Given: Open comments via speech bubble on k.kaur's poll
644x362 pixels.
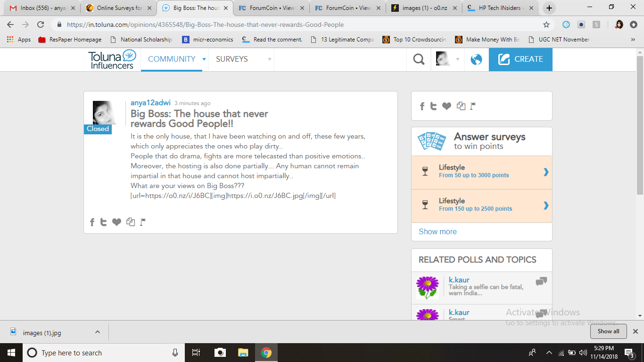Looking at the screenshot, I should pos(541,280).
